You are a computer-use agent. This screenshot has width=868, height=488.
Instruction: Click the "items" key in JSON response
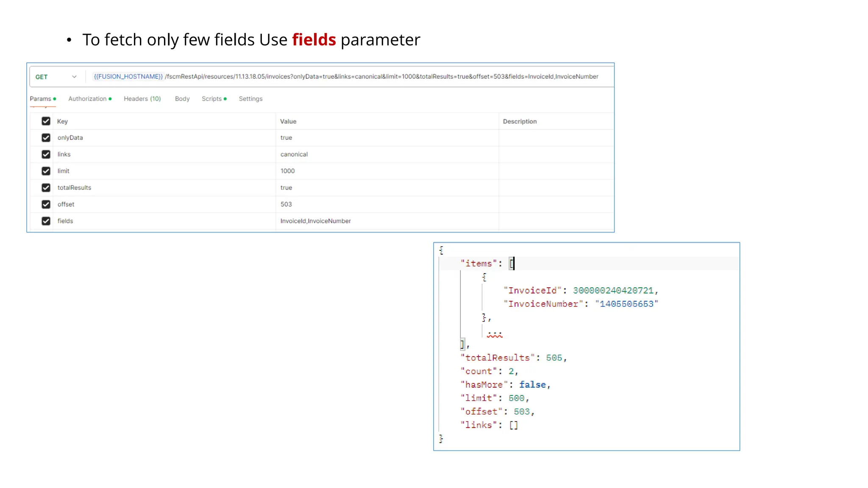[x=479, y=263]
